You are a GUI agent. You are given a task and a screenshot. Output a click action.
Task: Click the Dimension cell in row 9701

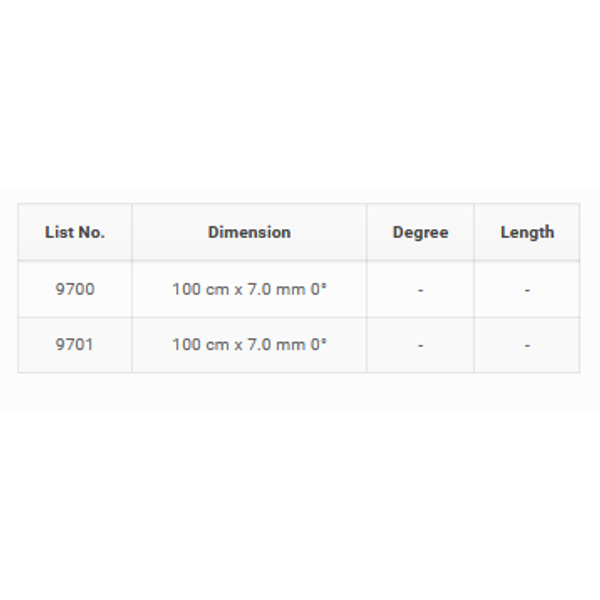pos(249,344)
